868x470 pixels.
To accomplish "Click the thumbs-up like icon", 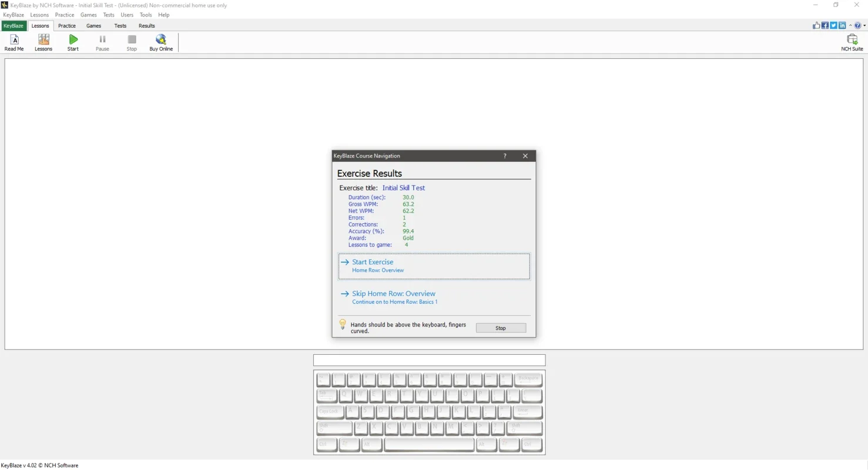I will pos(816,25).
